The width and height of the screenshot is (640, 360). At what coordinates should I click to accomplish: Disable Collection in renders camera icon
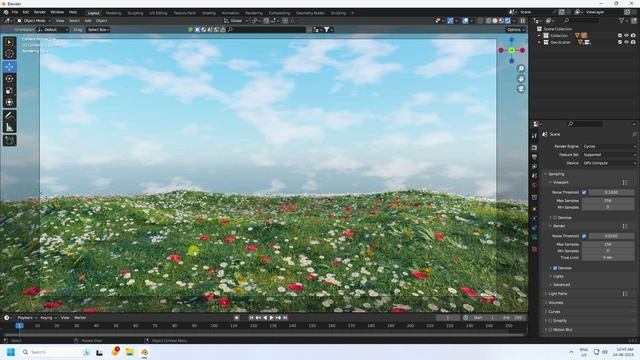pyautogui.click(x=633, y=36)
